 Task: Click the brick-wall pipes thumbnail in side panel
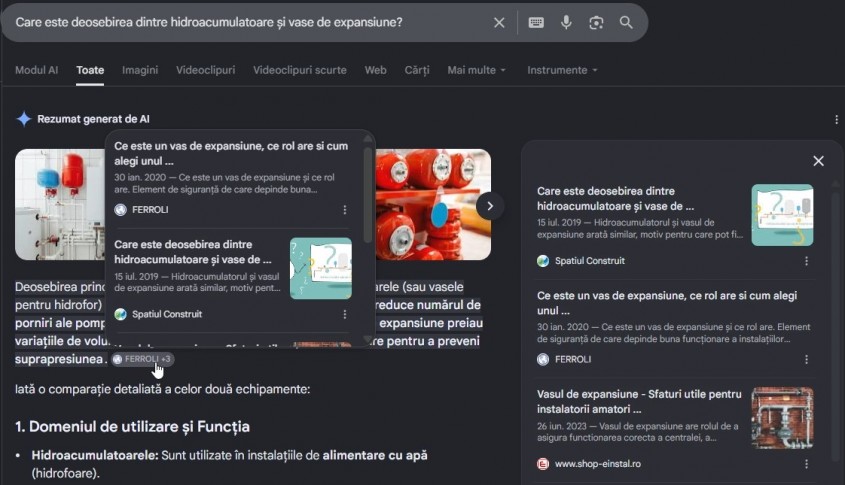click(782, 418)
